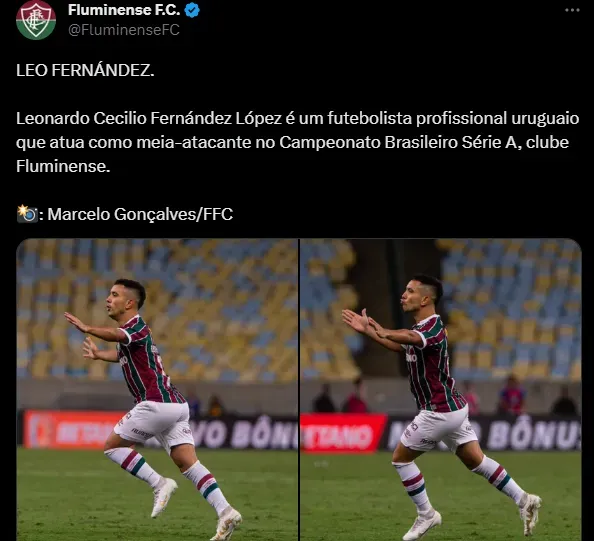The height and width of the screenshot is (541, 594).
Task: Visit the @FluminenseFC handle
Action: point(124,30)
